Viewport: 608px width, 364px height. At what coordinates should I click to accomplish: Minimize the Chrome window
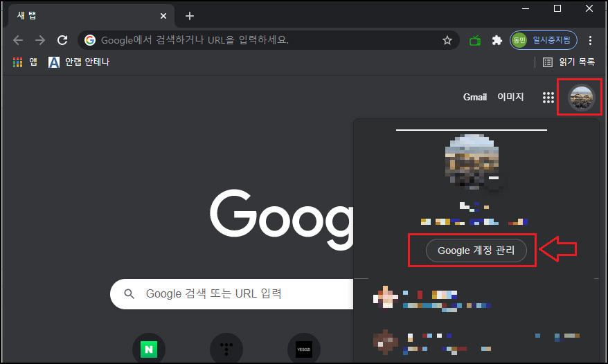point(526,8)
